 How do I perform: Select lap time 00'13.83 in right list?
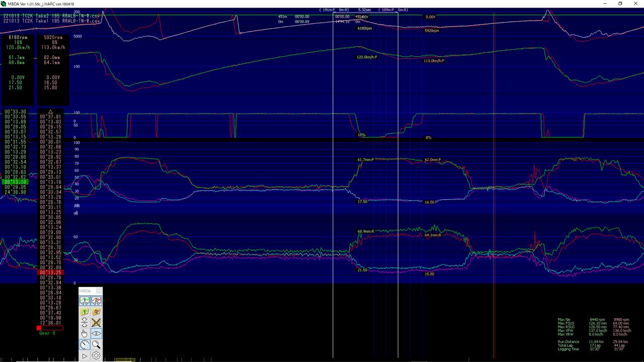point(50,122)
